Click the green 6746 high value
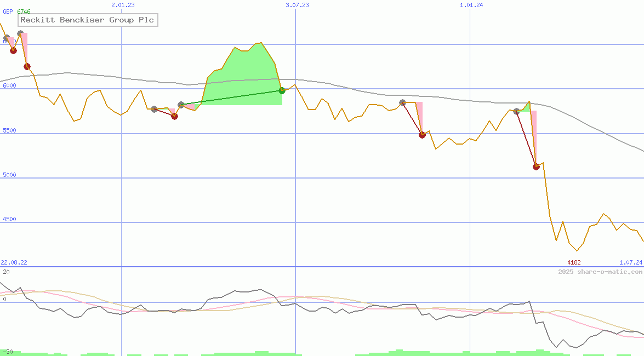 [24, 12]
